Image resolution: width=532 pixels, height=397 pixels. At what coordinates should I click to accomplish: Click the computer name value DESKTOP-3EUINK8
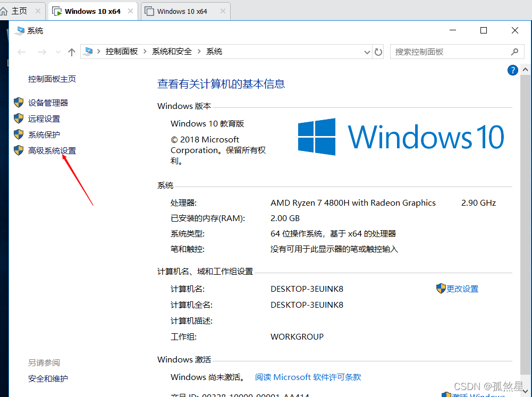click(307, 289)
